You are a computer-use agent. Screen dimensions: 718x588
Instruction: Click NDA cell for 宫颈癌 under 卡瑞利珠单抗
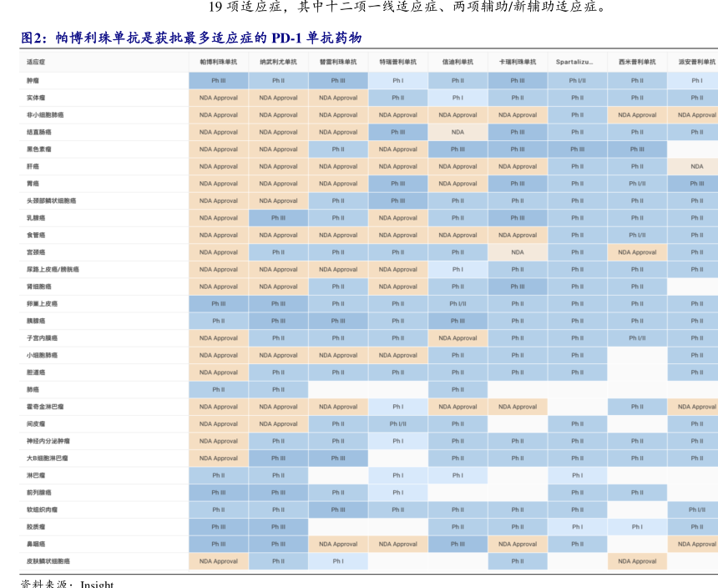tap(518, 252)
